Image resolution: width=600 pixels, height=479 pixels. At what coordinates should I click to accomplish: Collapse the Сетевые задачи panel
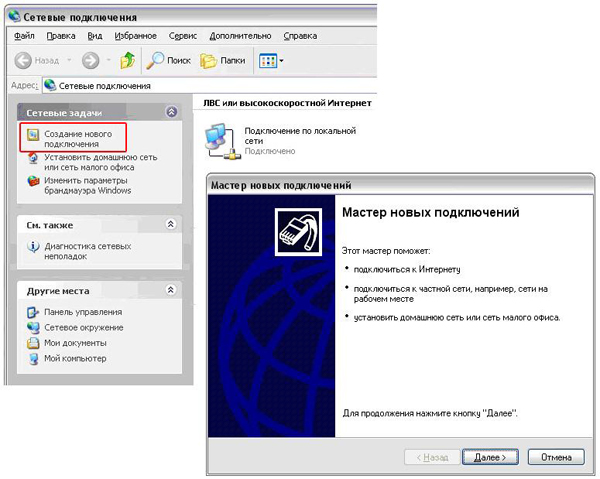click(x=171, y=112)
